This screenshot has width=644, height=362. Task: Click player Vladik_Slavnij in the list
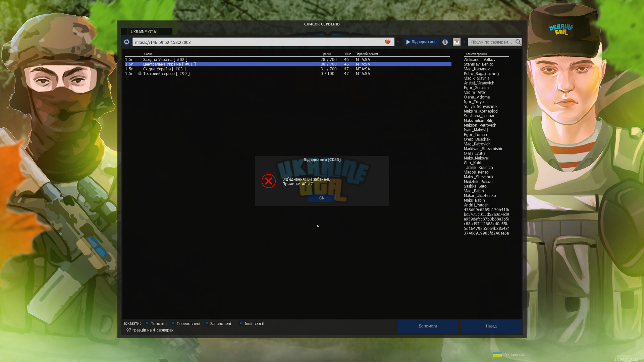(x=476, y=78)
